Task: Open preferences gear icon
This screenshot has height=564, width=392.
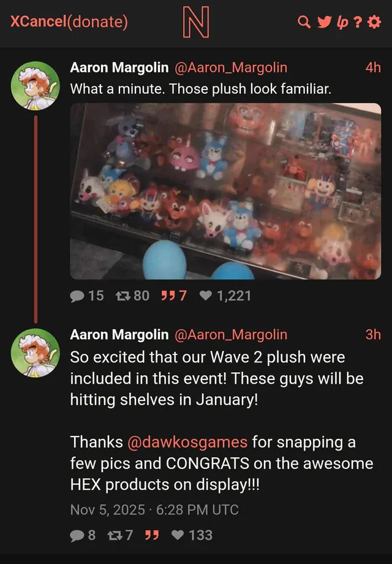Action: pyautogui.click(x=374, y=22)
